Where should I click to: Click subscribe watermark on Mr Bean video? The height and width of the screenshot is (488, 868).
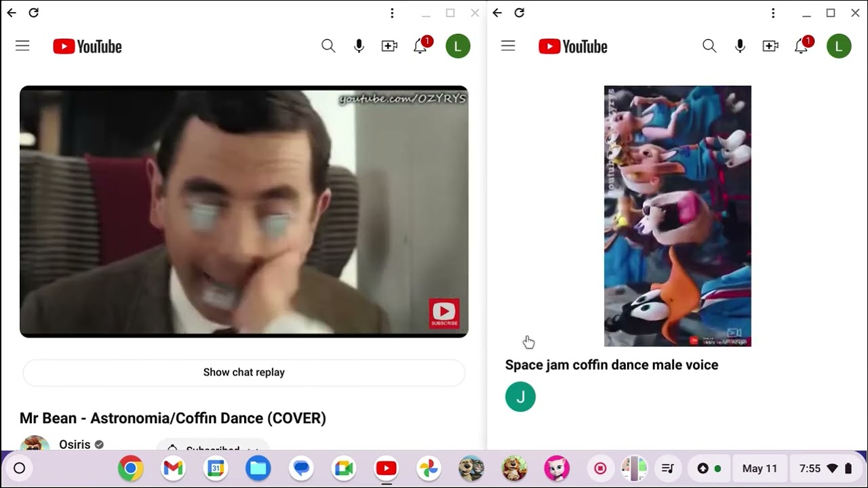pyautogui.click(x=444, y=313)
